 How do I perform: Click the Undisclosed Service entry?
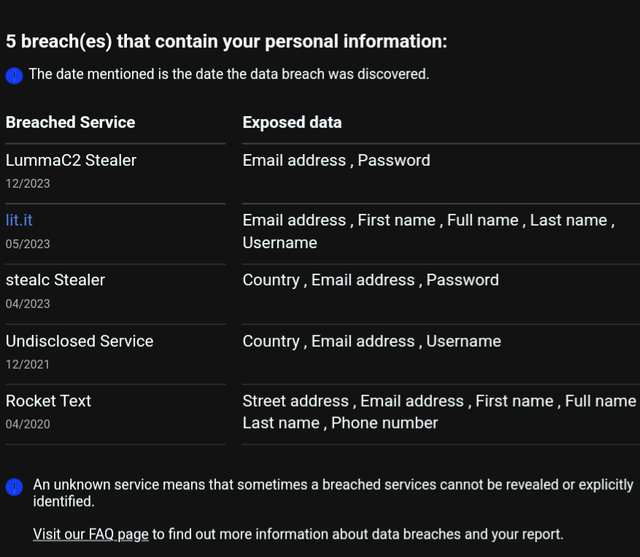pyautogui.click(x=79, y=341)
